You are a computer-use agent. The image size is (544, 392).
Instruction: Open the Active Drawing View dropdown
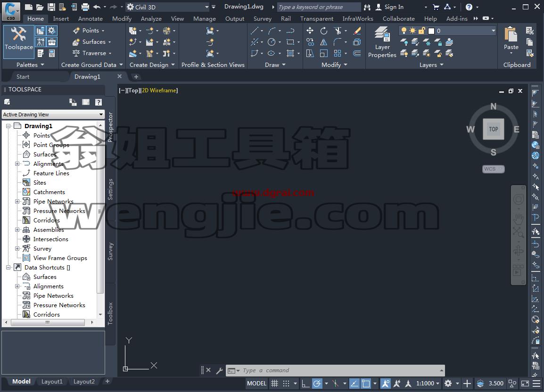click(53, 114)
